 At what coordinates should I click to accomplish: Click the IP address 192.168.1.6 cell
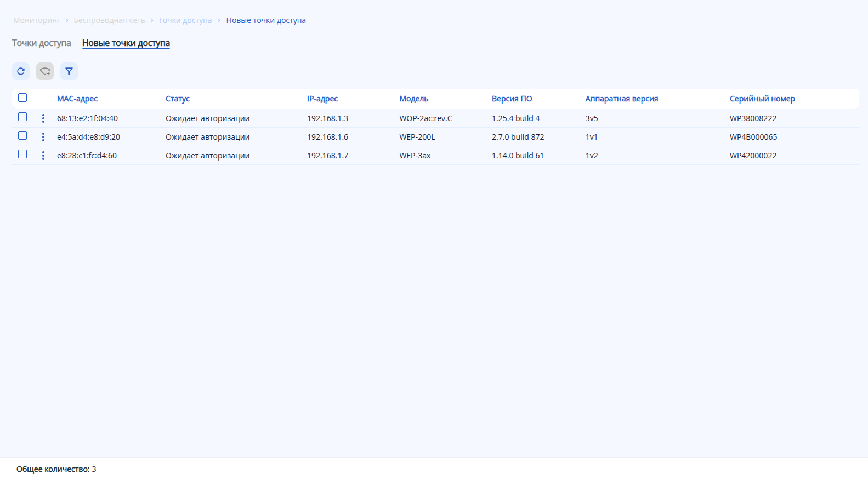click(327, 137)
